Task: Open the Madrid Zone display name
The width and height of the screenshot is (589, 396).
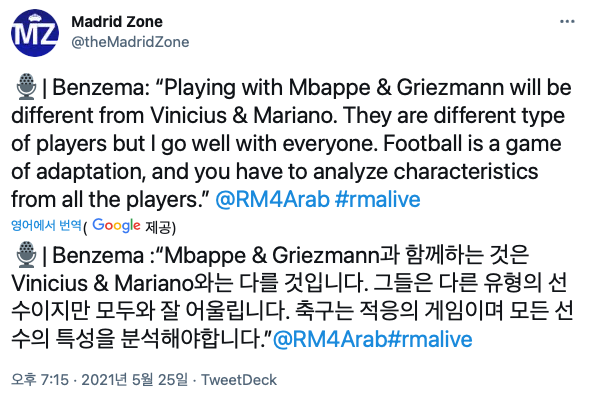Action: (117, 22)
